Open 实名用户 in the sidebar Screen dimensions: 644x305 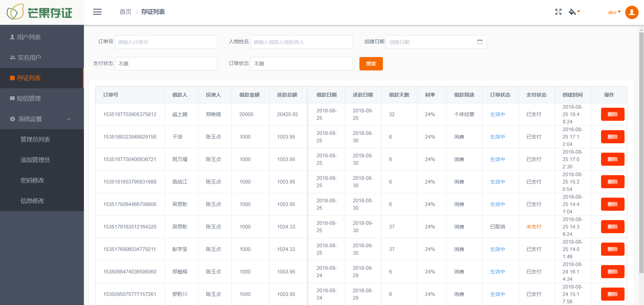click(29, 58)
